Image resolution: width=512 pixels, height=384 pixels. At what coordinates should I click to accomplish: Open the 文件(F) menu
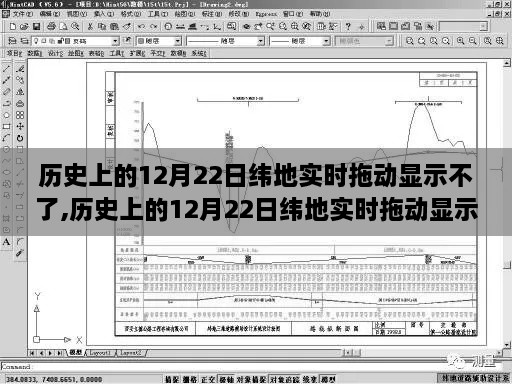coord(23,14)
